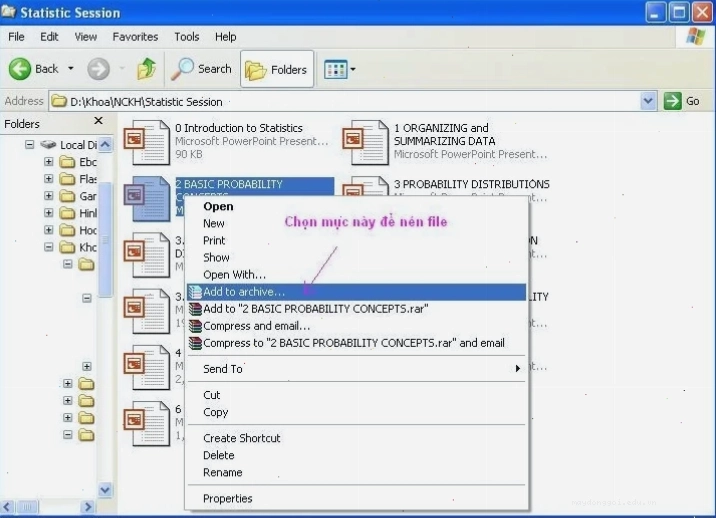Choose Show in context menu
The height and width of the screenshot is (519, 716).
[x=356, y=258]
